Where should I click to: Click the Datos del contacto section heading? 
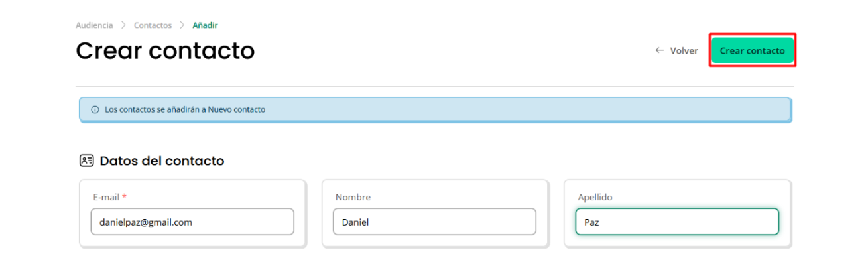162,161
